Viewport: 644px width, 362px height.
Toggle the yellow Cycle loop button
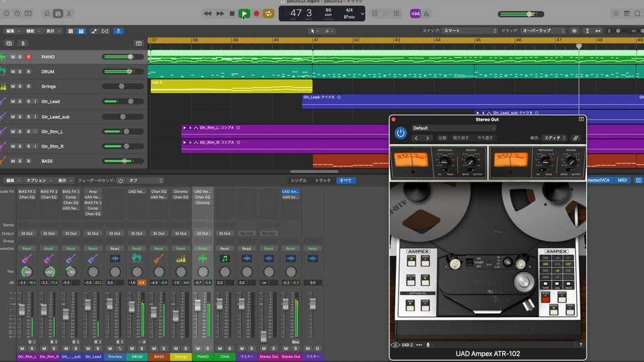point(268,13)
